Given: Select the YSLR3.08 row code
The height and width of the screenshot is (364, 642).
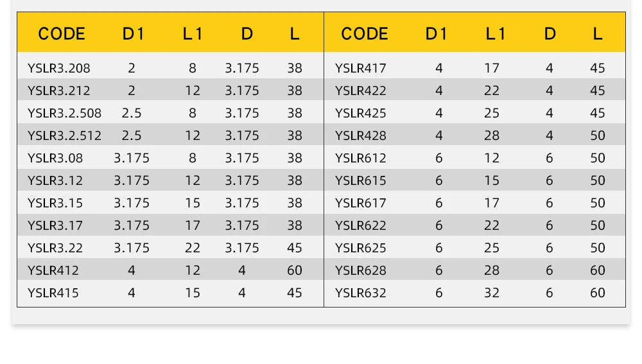Looking at the screenshot, I should pyautogui.click(x=55, y=158).
